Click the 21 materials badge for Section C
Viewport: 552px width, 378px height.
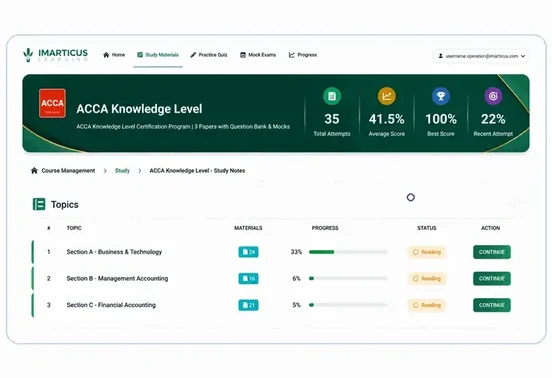pyautogui.click(x=249, y=305)
